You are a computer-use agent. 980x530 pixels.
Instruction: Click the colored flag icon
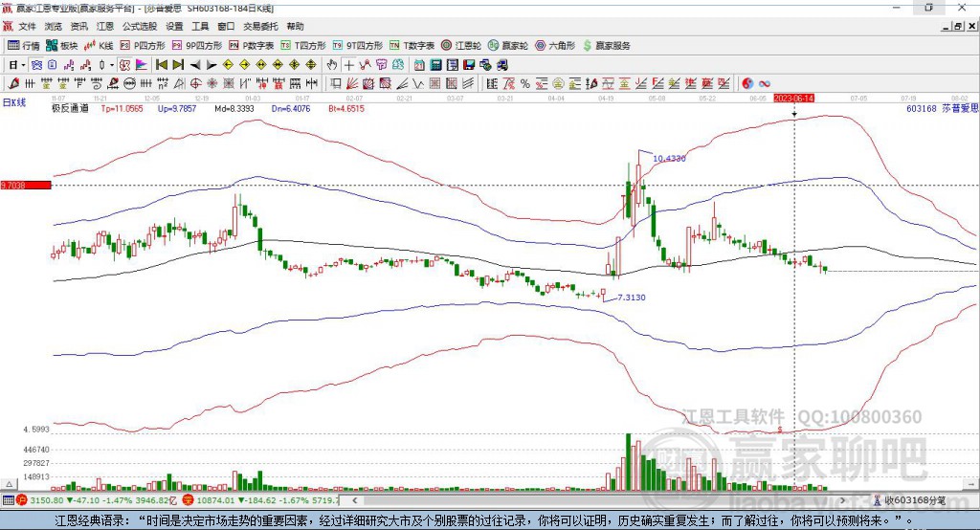[x=142, y=65]
